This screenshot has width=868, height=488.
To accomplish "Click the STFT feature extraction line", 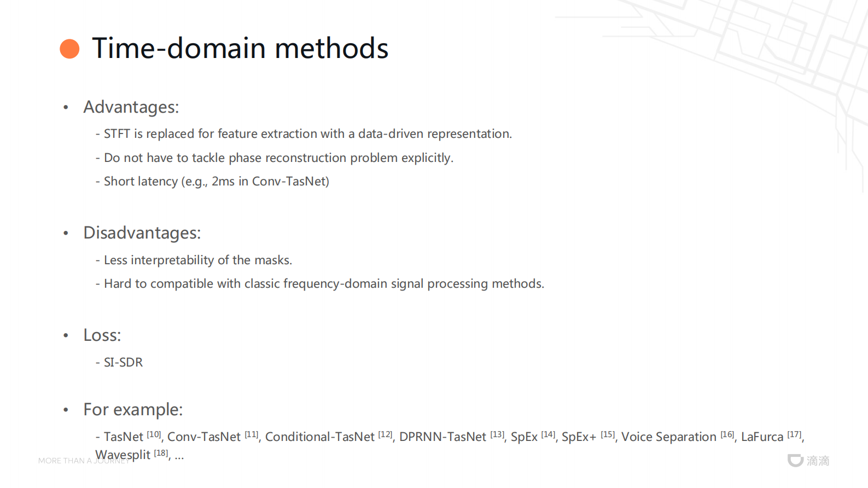I will pos(307,134).
